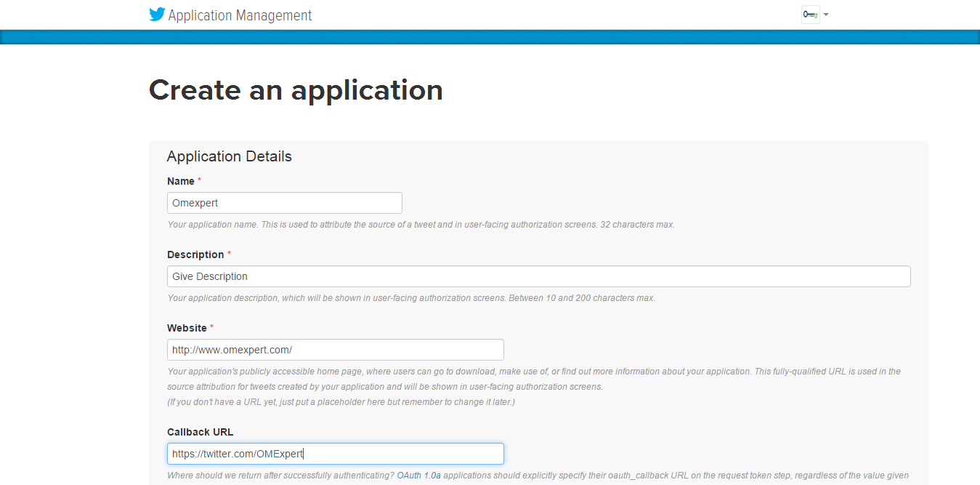Open the OAuth 1.0a link
980x485 pixels.
click(419, 476)
